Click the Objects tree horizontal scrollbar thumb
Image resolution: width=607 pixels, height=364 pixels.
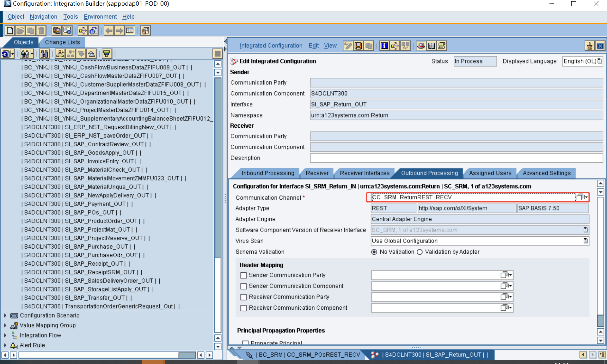[187, 355]
